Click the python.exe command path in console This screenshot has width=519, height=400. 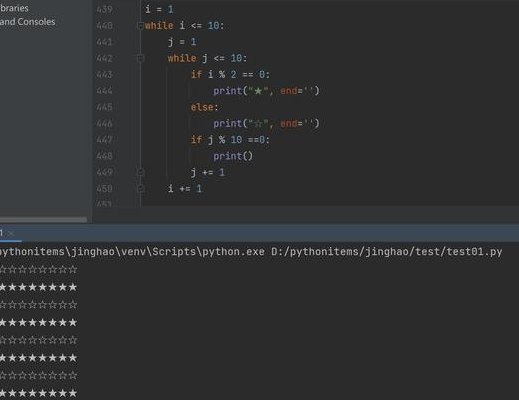click(x=132, y=252)
